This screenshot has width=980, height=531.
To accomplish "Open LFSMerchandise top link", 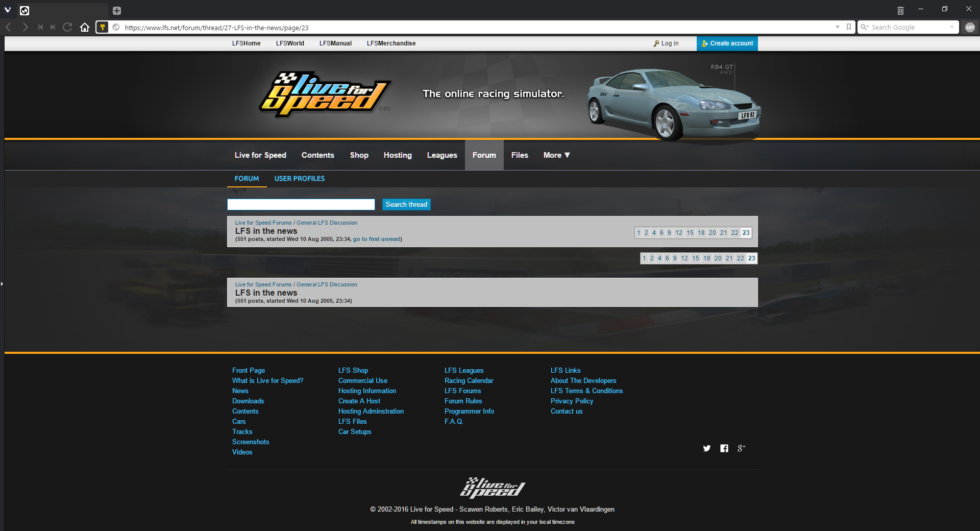I will (391, 43).
